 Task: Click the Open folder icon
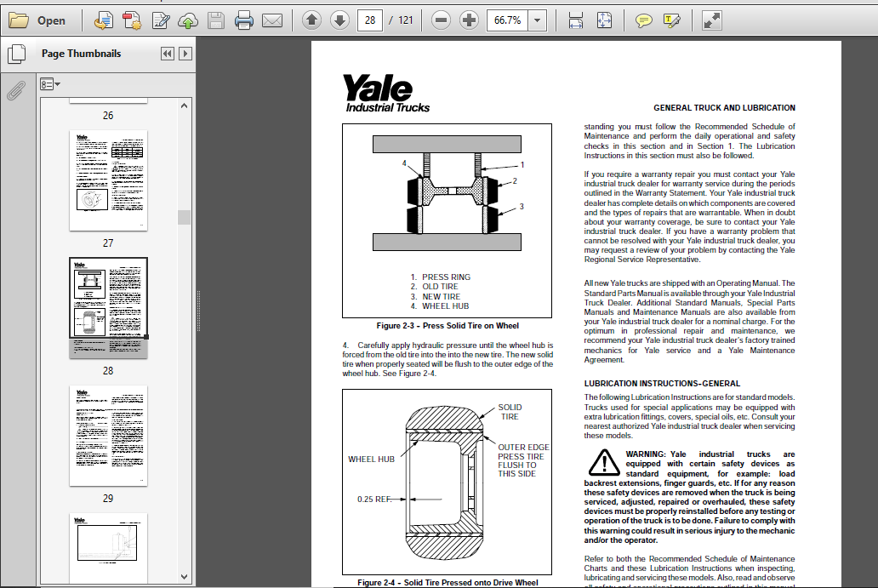19,20
